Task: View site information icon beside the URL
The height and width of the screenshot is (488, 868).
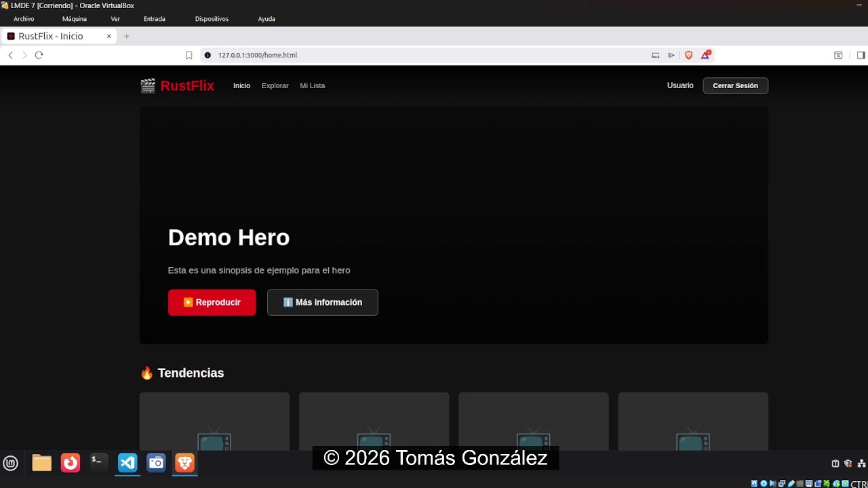Action: (208, 55)
